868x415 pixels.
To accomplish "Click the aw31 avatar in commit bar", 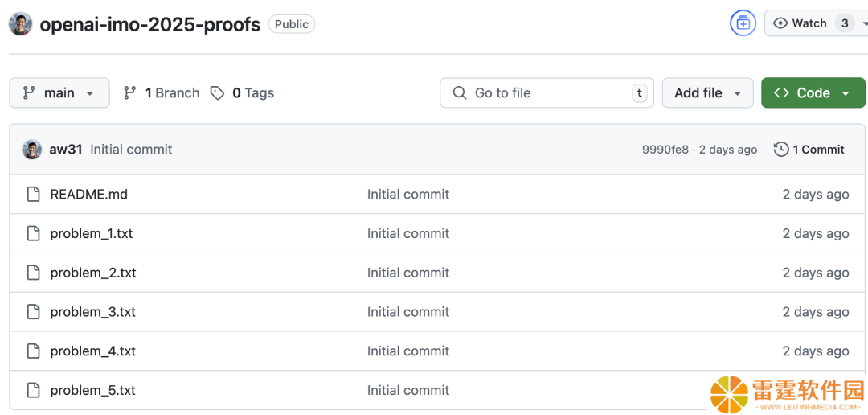I will pyautogui.click(x=32, y=150).
